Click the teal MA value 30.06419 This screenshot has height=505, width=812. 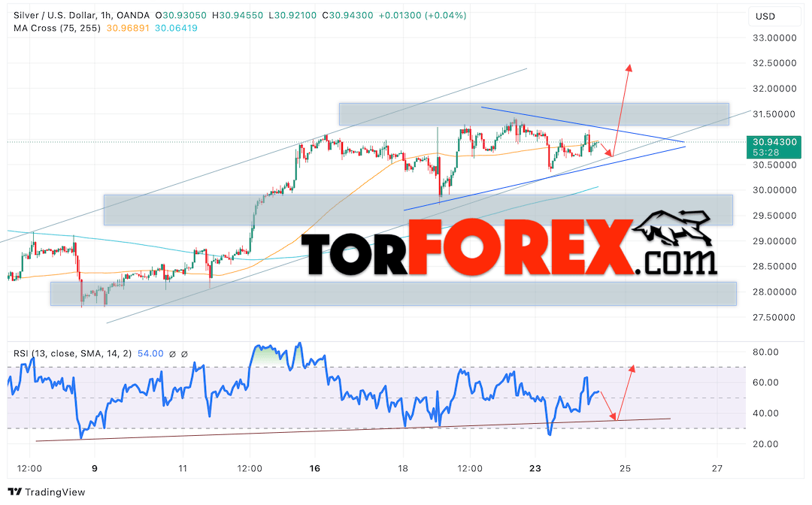tap(176, 28)
